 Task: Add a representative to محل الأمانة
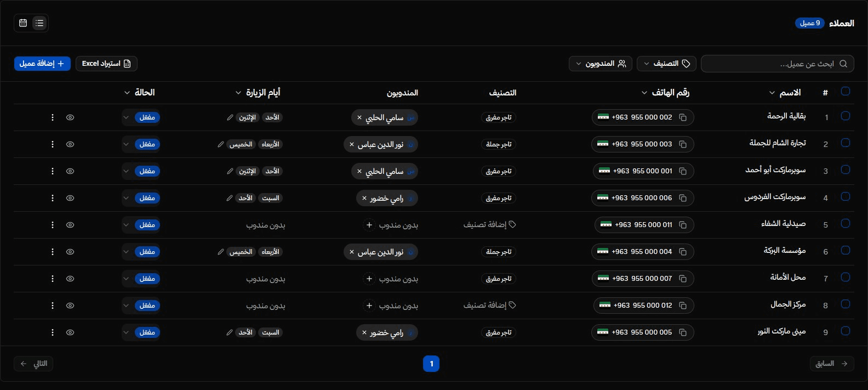(x=369, y=279)
